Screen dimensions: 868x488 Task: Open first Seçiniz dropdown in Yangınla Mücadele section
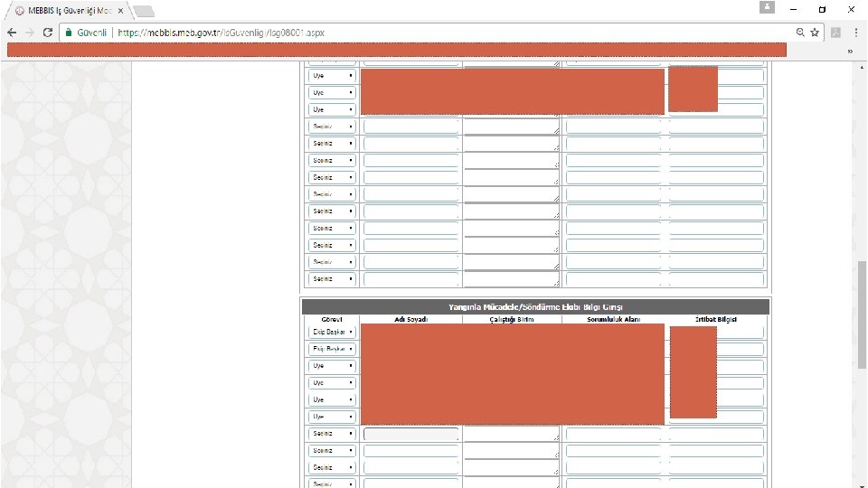click(332, 434)
